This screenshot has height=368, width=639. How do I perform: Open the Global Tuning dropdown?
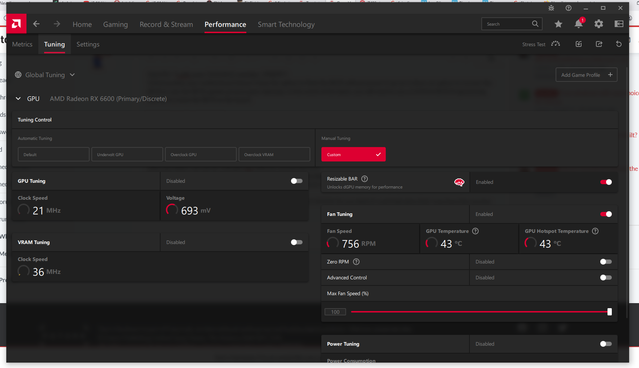[45, 75]
